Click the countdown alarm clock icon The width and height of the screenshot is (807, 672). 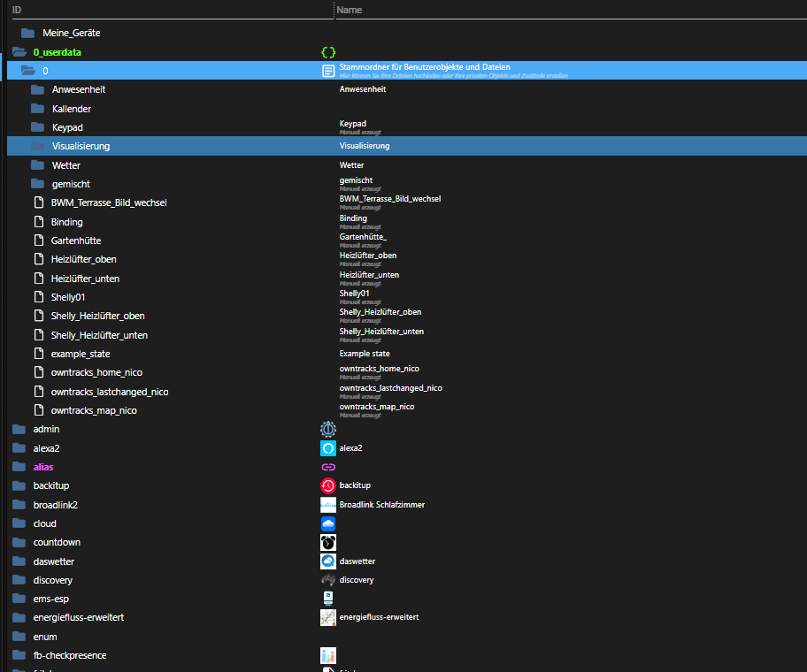coord(327,542)
